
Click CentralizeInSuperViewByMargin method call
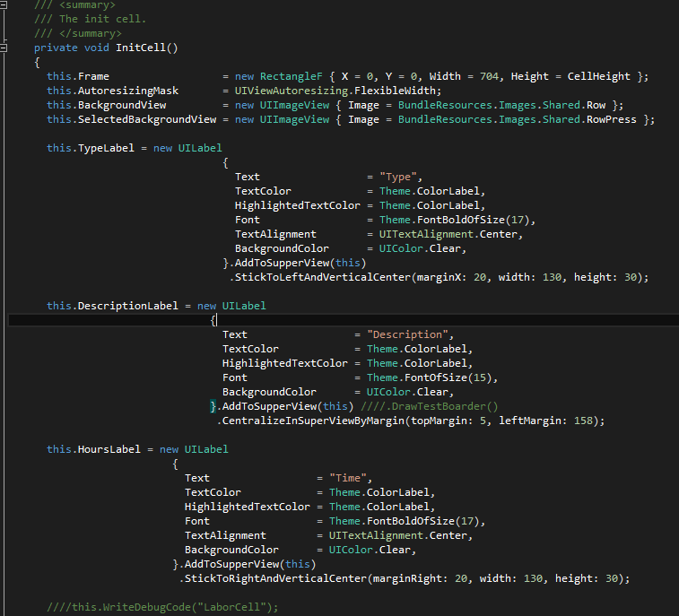(313, 421)
